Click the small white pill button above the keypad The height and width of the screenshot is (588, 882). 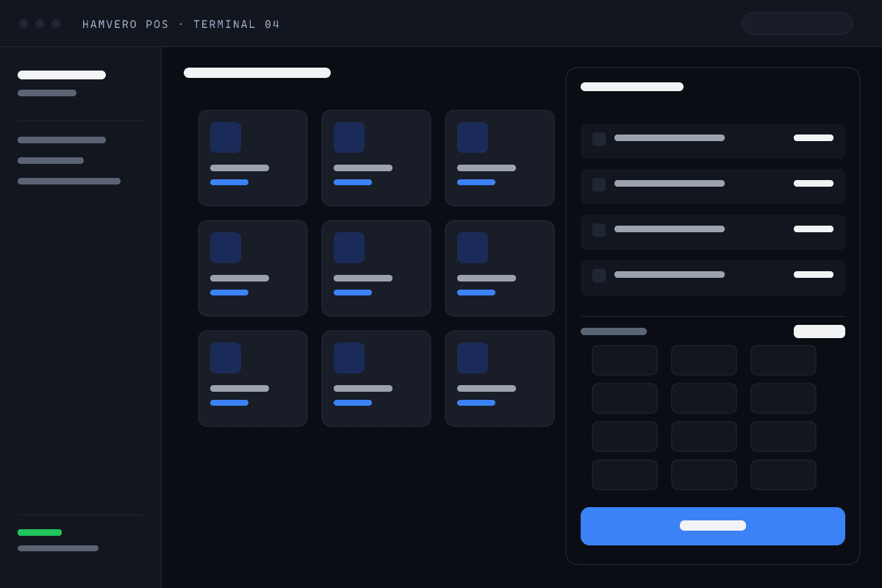(820, 331)
